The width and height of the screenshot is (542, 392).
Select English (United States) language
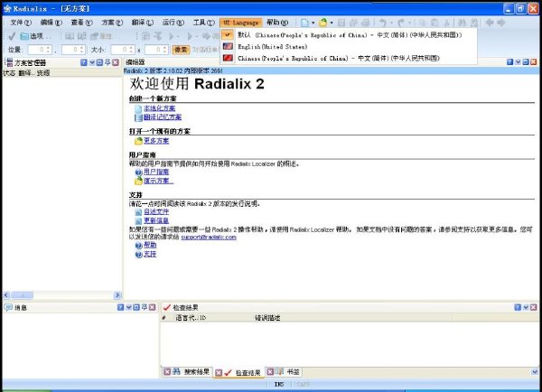pyautogui.click(x=349, y=46)
